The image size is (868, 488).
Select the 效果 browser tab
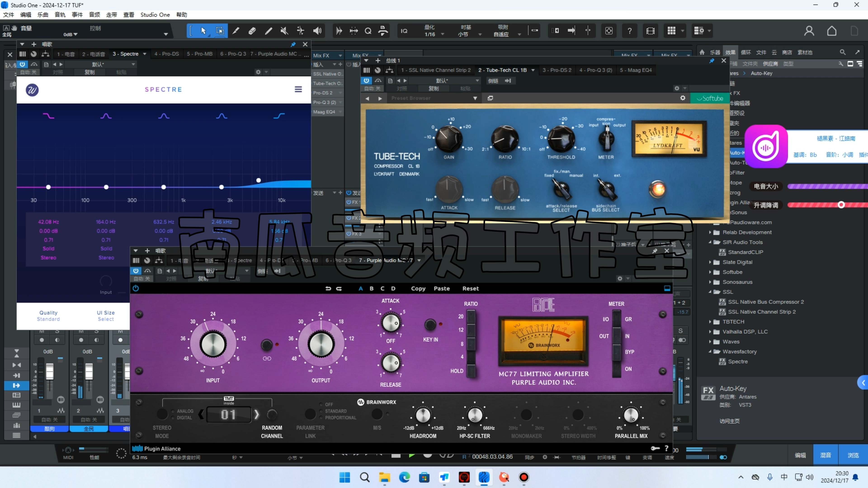(730, 52)
